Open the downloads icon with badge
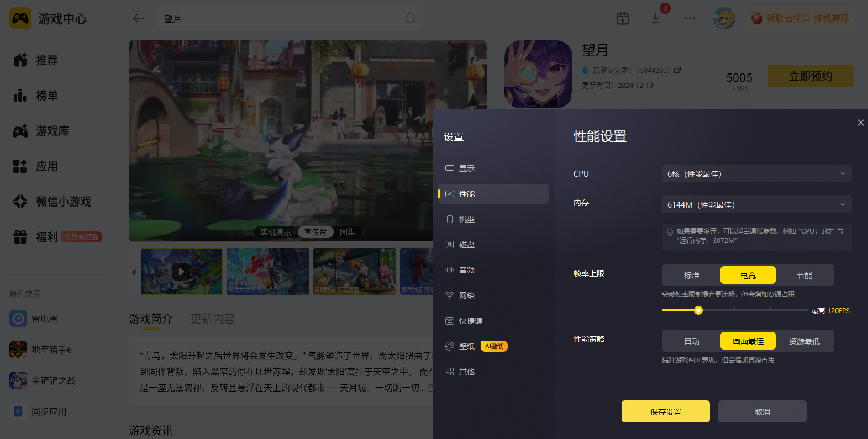This screenshot has width=868, height=439. 656,18
